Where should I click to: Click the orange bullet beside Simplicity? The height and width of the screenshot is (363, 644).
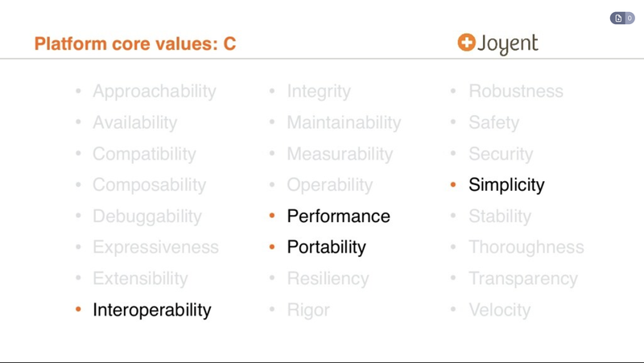pyautogui.click(x=453, y=185)
